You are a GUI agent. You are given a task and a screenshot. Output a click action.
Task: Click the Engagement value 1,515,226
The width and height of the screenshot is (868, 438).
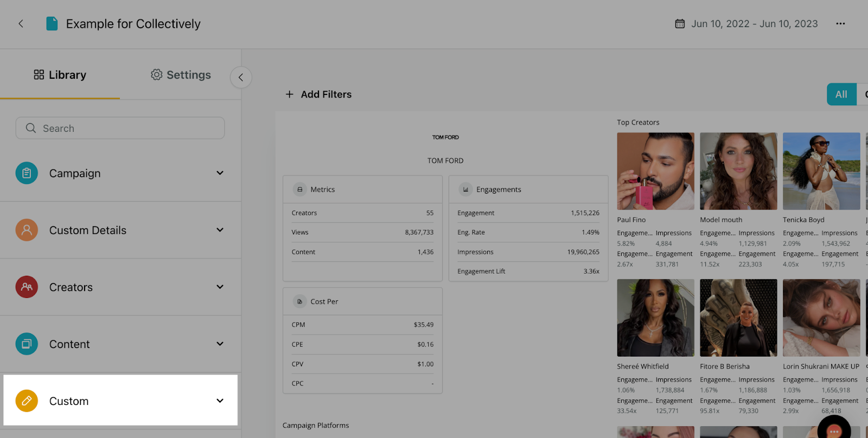click(x=585, y=213)
